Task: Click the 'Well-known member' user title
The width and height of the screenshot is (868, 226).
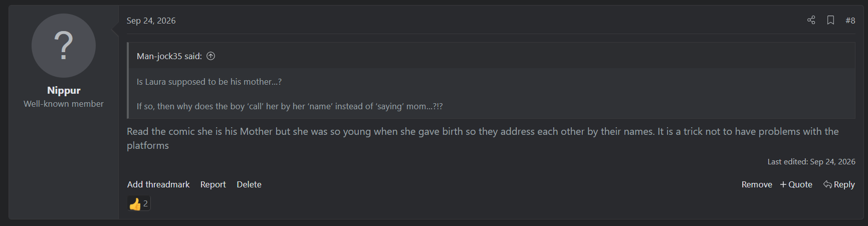Action: [64, 104]
